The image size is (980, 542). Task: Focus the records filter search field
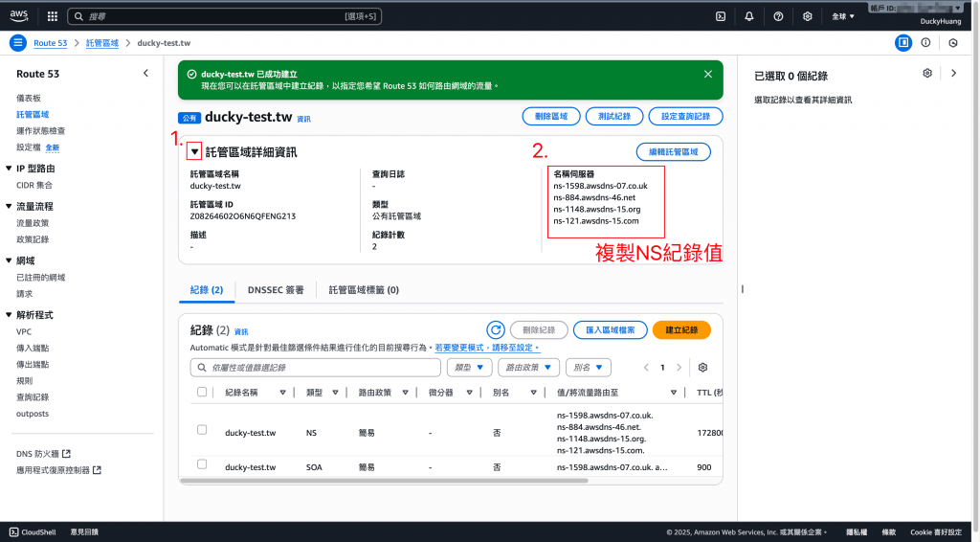coord(316,367)
